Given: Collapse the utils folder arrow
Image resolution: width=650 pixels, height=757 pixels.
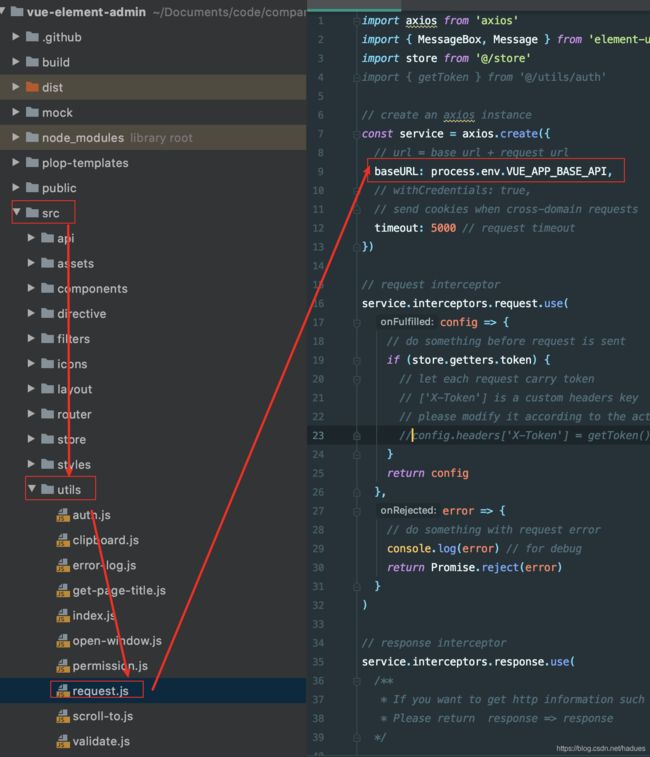Looking at the screenshot, I should (x=31, y=489).
